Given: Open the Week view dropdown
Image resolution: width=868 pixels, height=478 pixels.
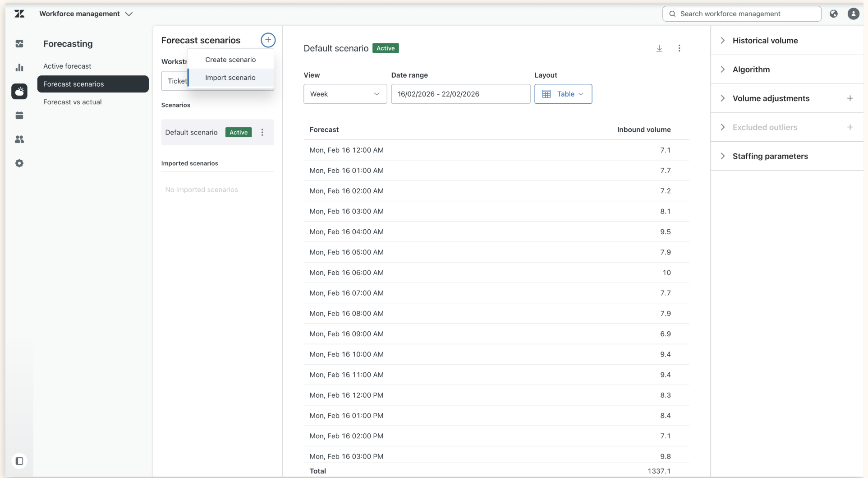Looking at the screenshot, I should point(345,94).
